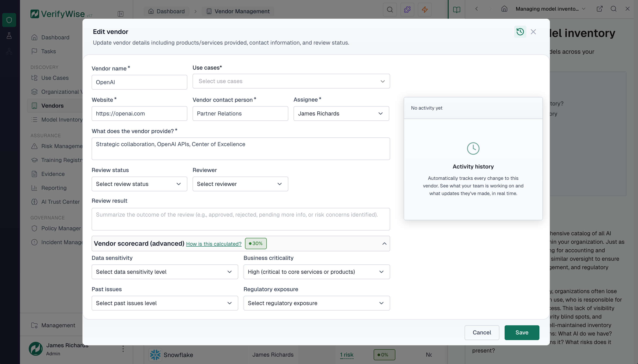
Task: Open the "How is this calculated?" link
Action: 214,244
